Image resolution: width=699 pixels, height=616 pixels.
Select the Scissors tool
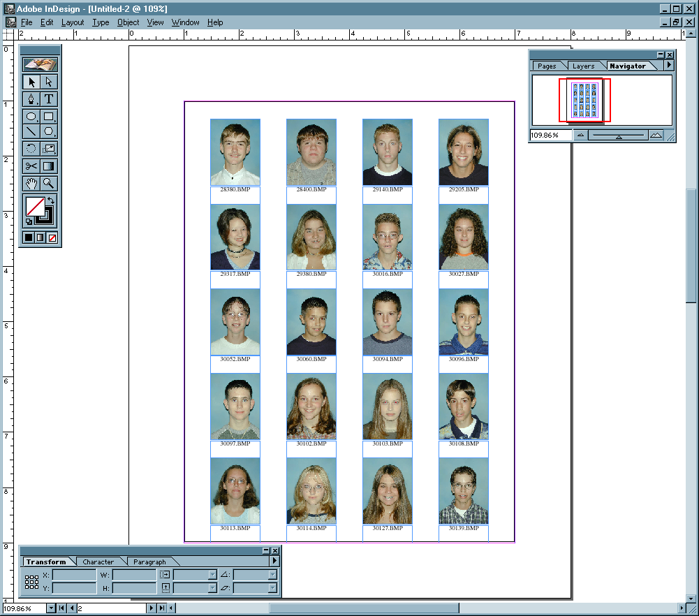(31, 166)
